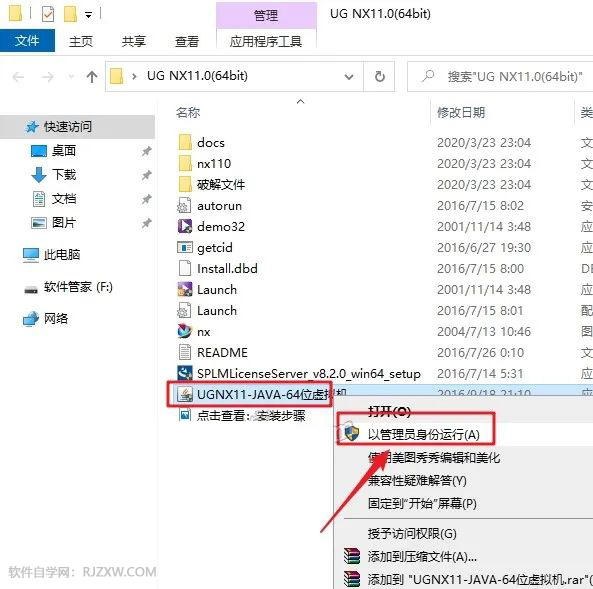Select 快速访问 in the navigation pane
The width and height of the screenshot is (593, 589).
click(67, 126)
